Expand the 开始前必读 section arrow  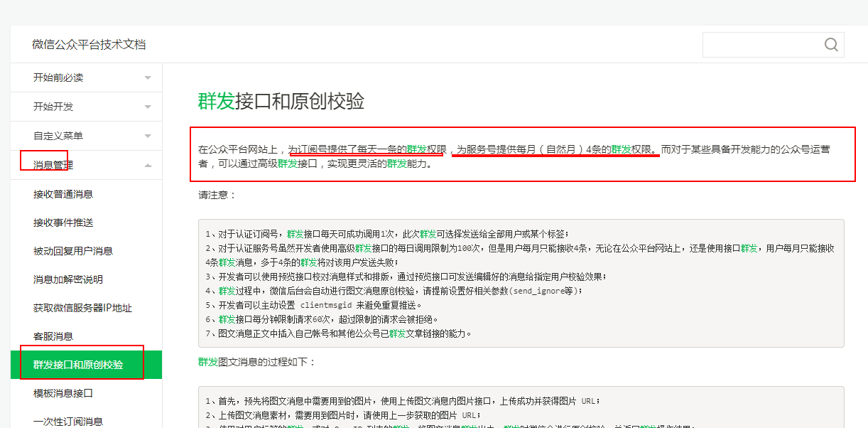148,77
